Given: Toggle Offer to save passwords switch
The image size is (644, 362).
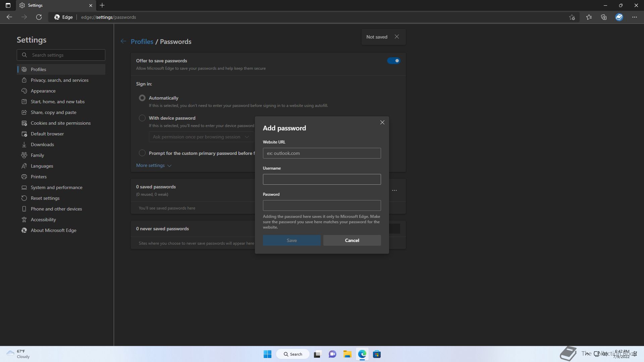Looking at the screenshot, I should pos(393,61).
